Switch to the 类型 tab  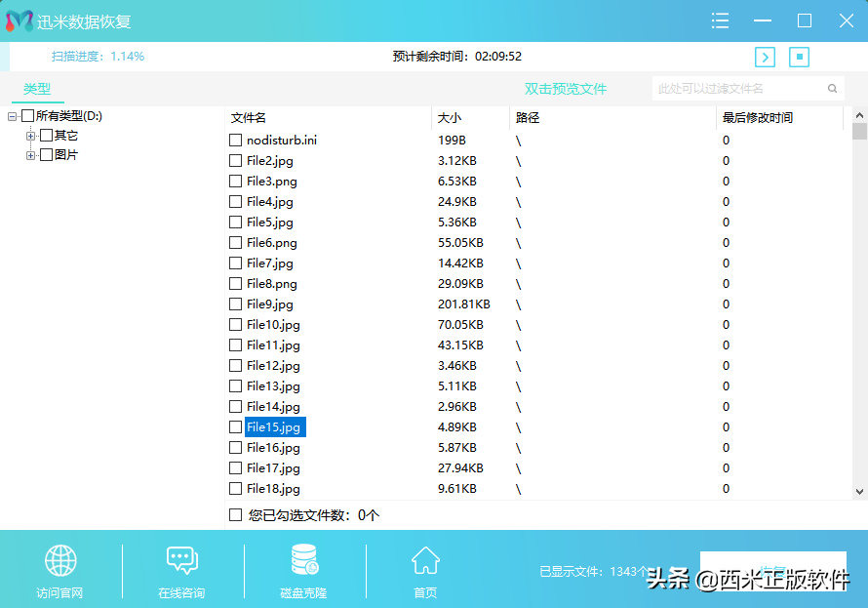37,89
